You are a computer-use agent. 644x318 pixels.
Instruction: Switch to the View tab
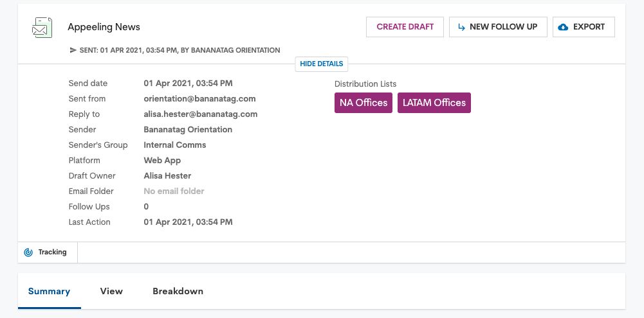pyautogui.click(x=111, y=291)
